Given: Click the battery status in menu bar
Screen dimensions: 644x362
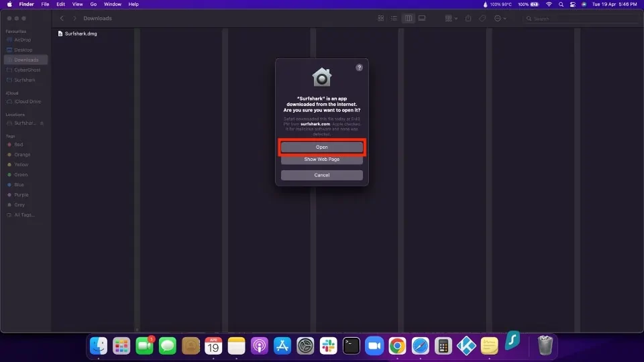Looking at the screenshot, I should coord(529,4).
